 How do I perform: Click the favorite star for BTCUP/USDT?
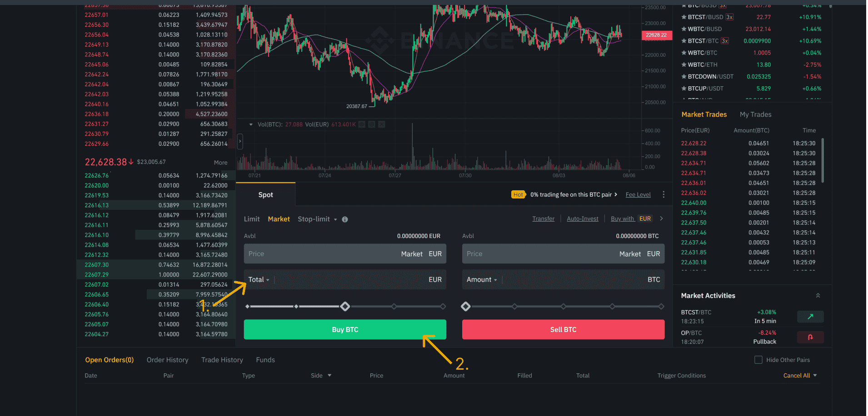tap(683, 89)
